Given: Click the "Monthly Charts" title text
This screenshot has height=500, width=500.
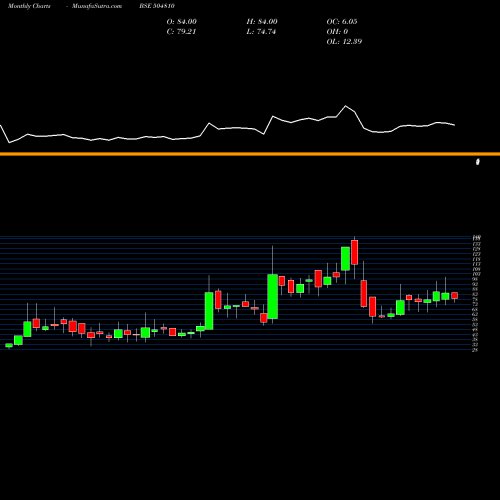Looking at the screenshot, I should click(x=29, y=6).
